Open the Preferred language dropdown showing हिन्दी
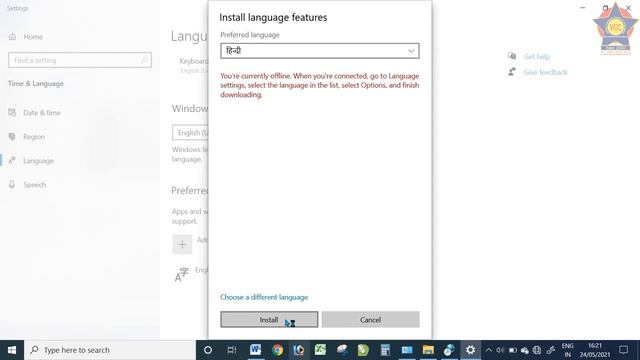 click(x=320, y=51)
